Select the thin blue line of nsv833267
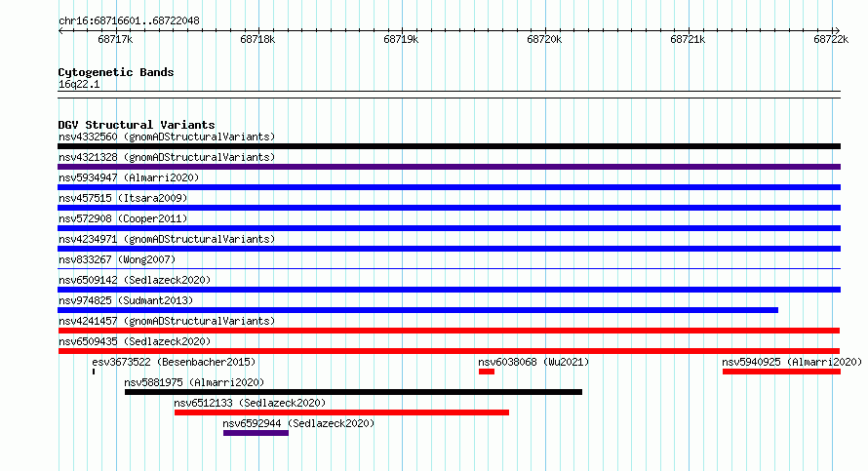 point(449,269)
